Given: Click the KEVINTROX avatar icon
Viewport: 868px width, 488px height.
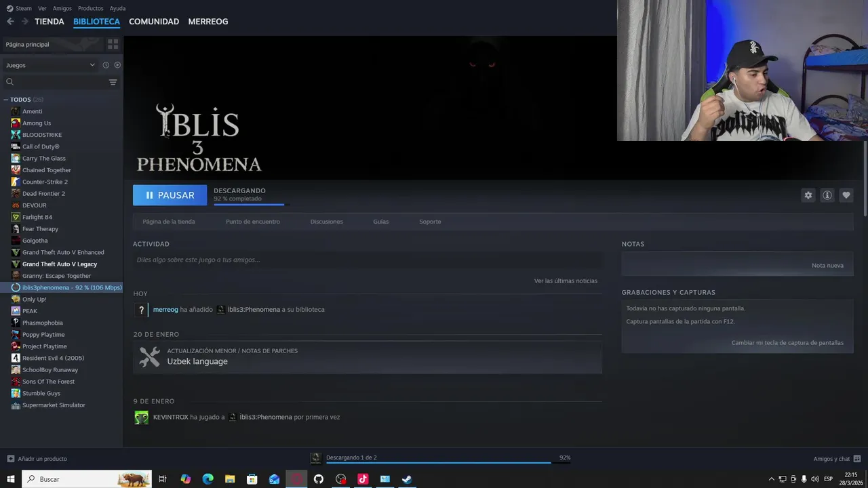Looking at the screenshot, I should pos(141,418).
